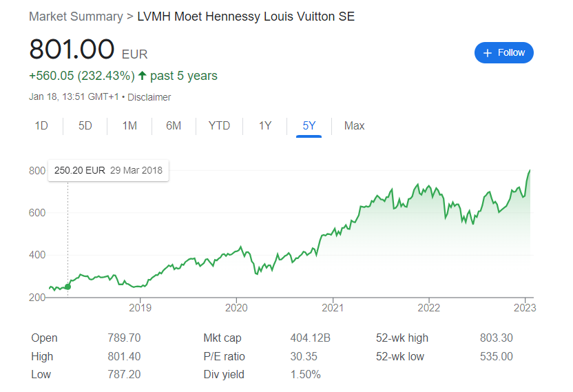Follow the LVMH stock
This screenshot has width=573, height=392.
pos(504,53)
